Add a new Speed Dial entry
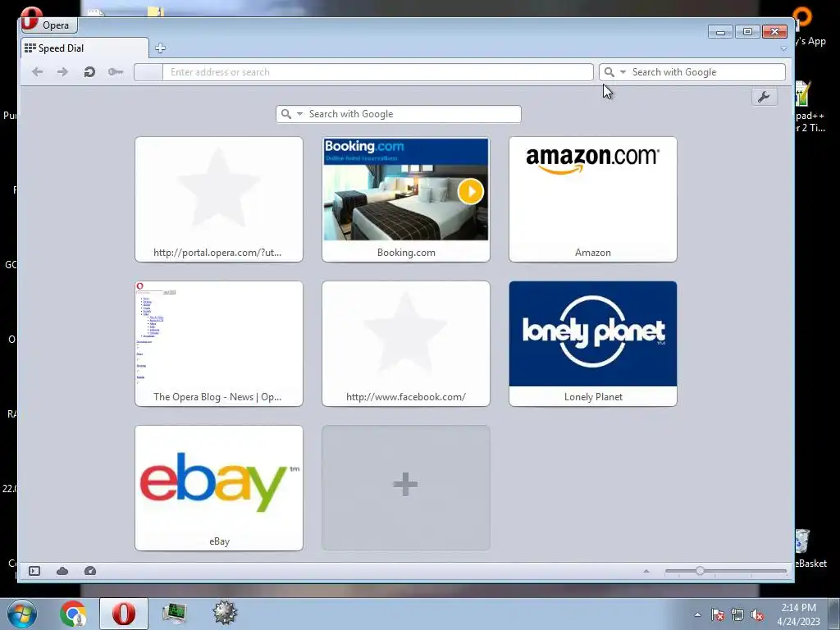 (x=405, y=488)
